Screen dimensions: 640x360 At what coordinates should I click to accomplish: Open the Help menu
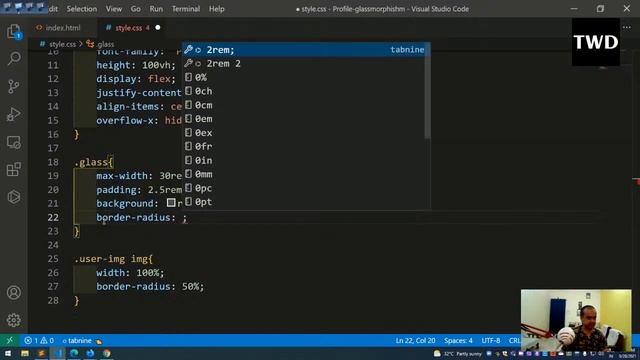click(x=216, y=9)
